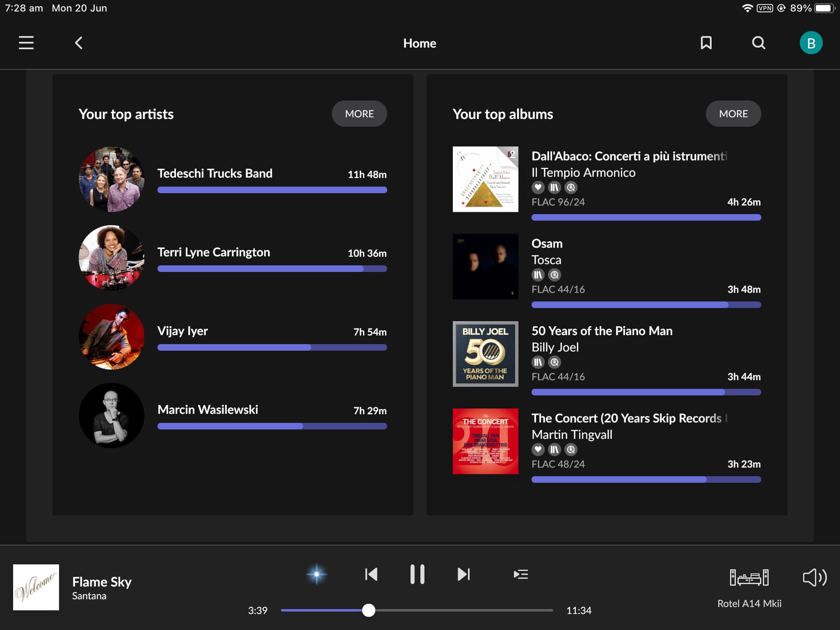Open Dall'Abaco: Concerti a più istrumenti title
The width and height of the screenshot is (840, 630).
(x=629, y=156)
